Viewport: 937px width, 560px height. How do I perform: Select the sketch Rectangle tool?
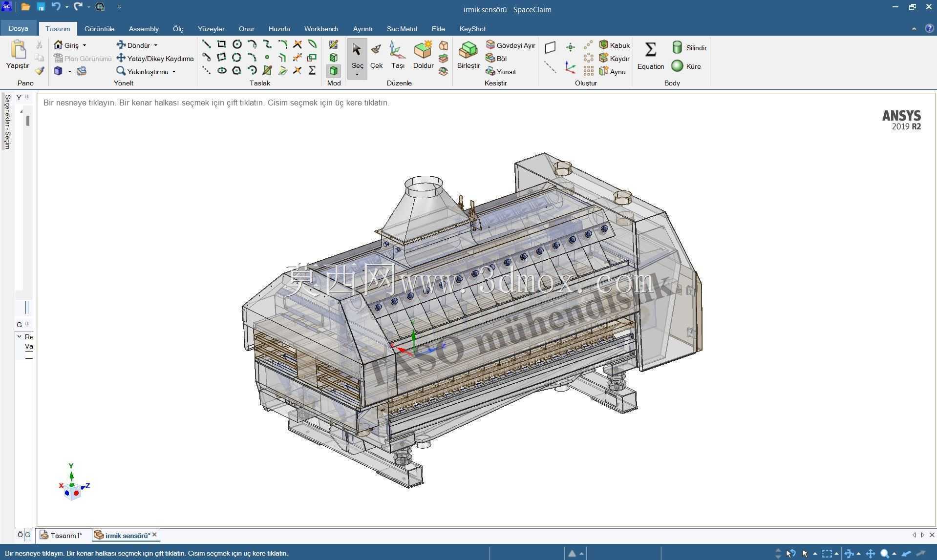click(222, 44)
